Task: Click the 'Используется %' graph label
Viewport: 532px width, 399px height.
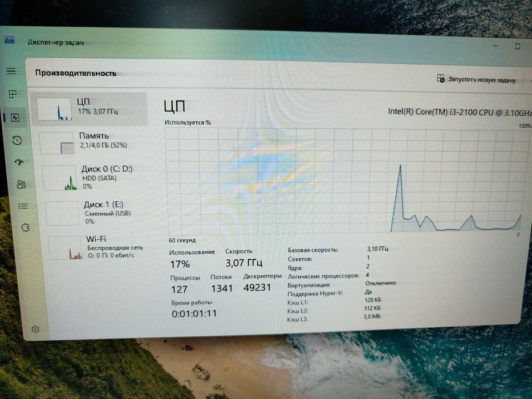Action: pyautogui.click(x=188, y=123)
